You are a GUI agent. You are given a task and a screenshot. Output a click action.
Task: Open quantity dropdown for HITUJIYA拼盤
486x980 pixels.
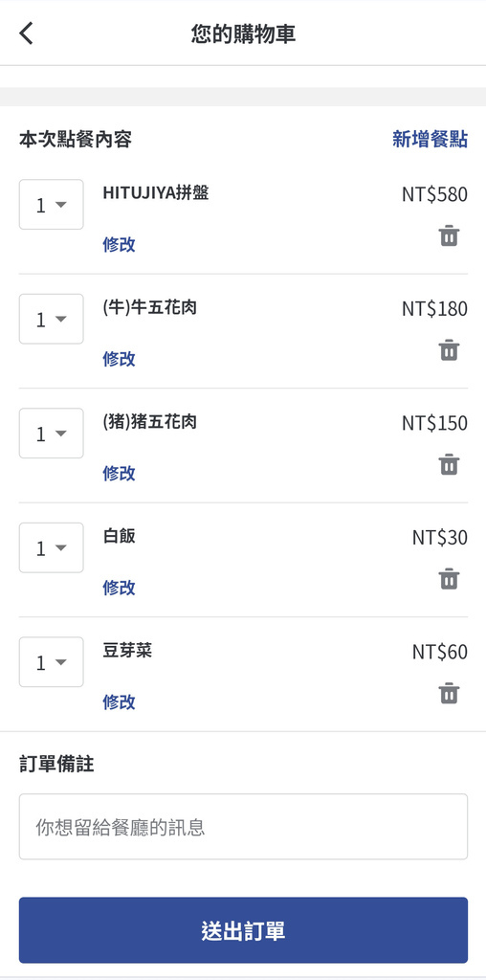click(52, 205)
